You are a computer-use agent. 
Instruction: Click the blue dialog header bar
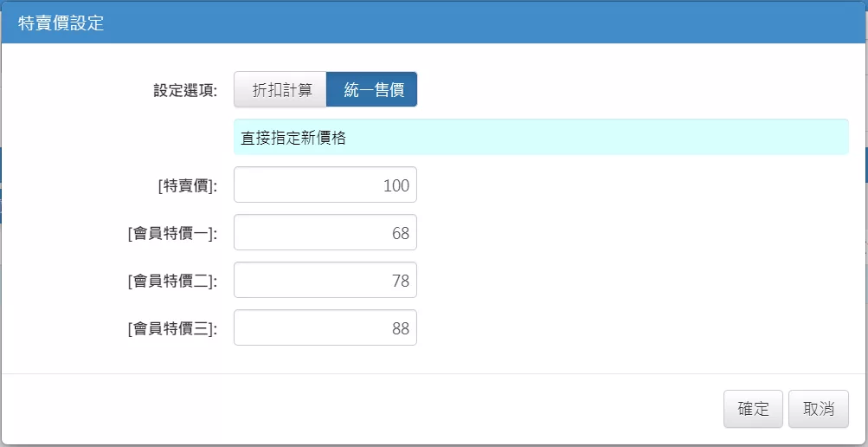[434, 23]
